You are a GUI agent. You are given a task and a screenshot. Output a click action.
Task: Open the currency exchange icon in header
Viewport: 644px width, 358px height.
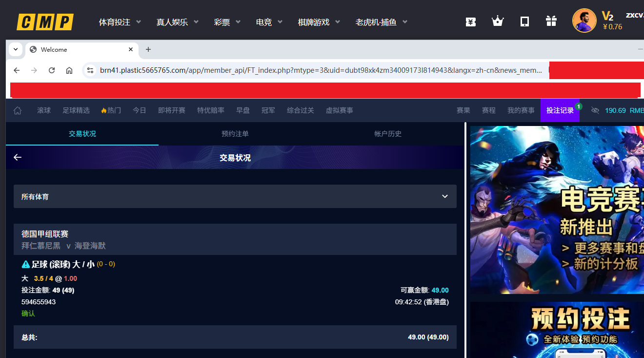471,21
